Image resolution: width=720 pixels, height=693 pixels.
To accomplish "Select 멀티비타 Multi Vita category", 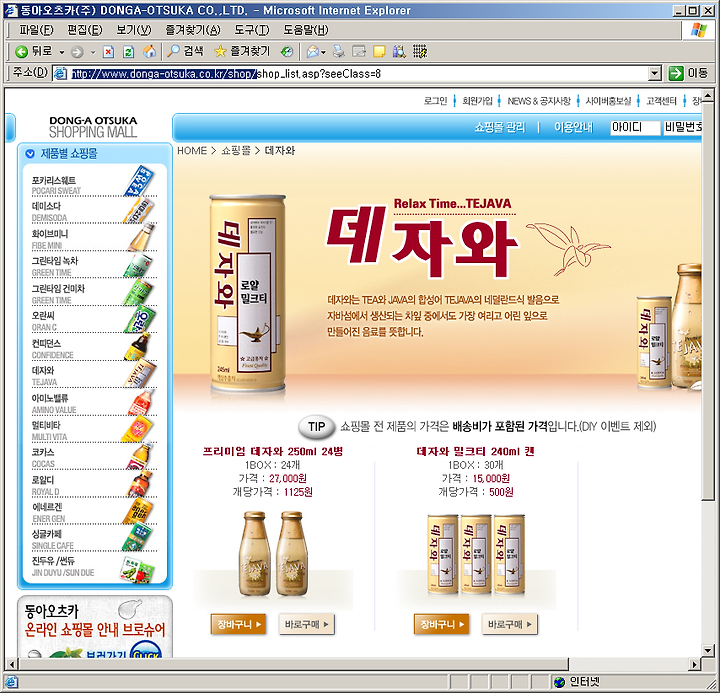I will point(94,429).
